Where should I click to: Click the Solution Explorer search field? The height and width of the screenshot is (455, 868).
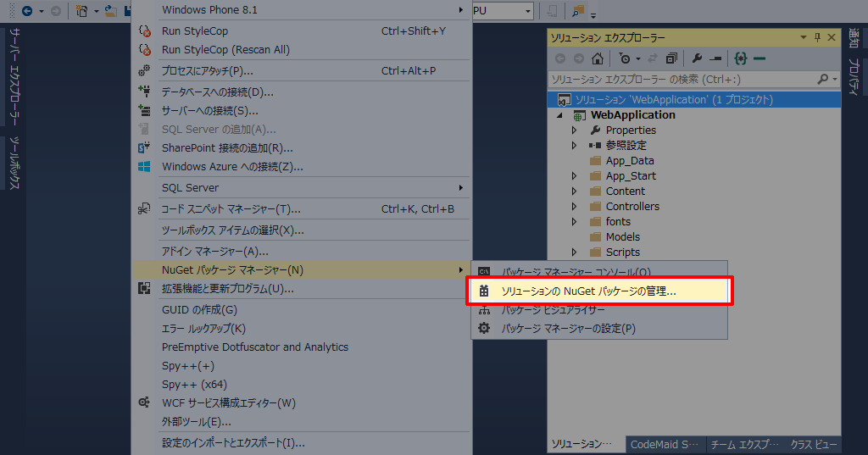coord(682,80)
